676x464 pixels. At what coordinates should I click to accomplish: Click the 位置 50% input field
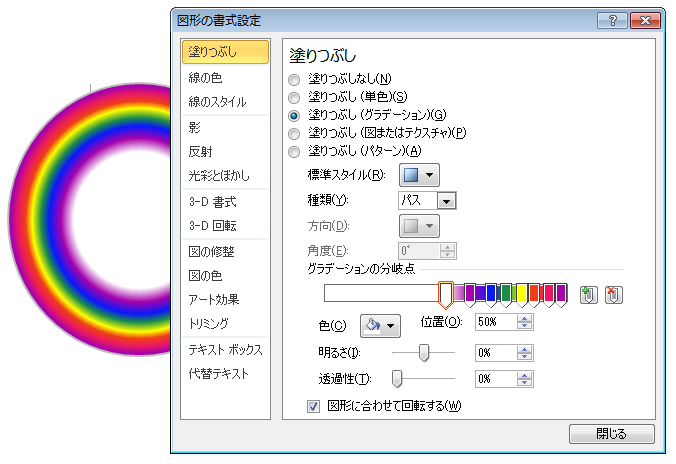click(x=496, y=322)
